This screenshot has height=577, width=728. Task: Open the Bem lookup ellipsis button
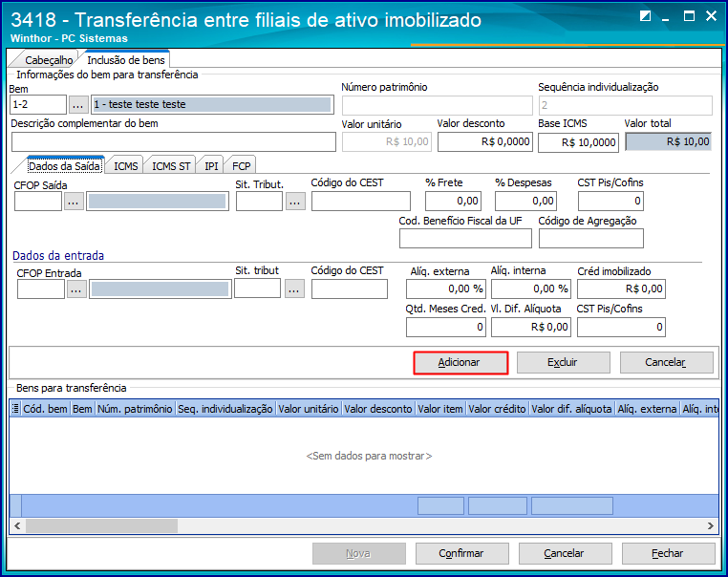78,104
